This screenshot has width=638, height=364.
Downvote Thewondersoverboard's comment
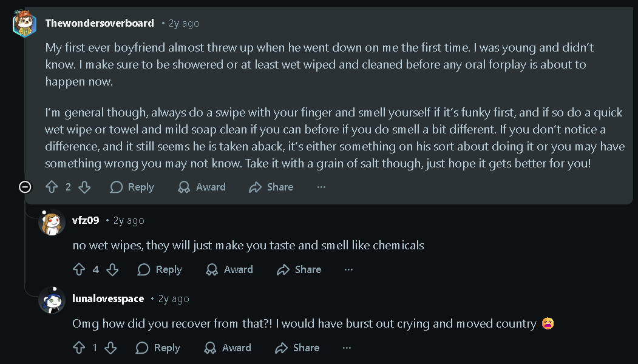(x=84, y=187)
